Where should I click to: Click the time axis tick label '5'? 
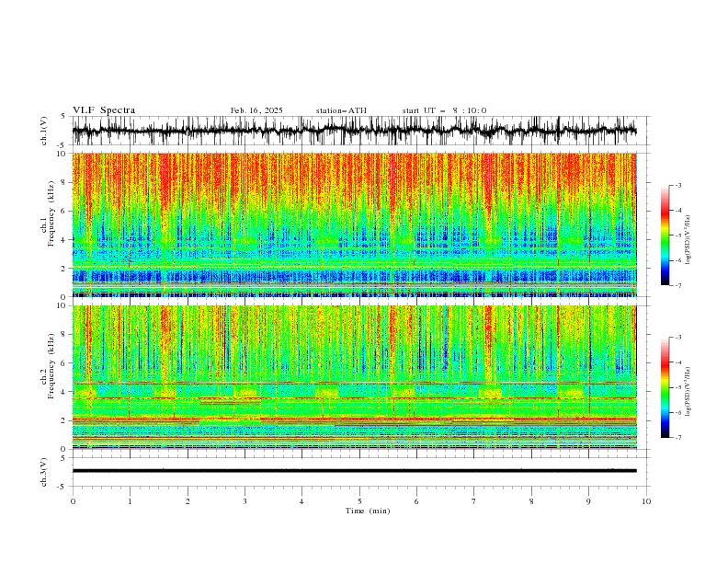point(359,501)
